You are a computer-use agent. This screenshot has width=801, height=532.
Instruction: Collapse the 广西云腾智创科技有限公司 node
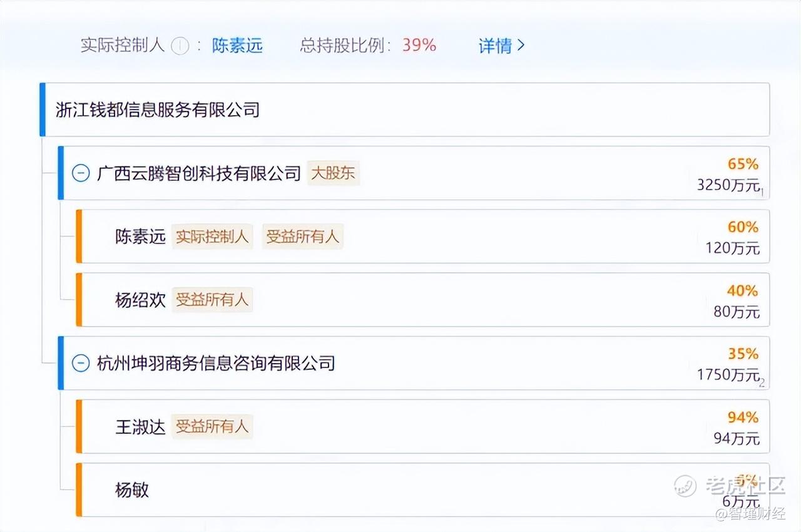[81, 173]
